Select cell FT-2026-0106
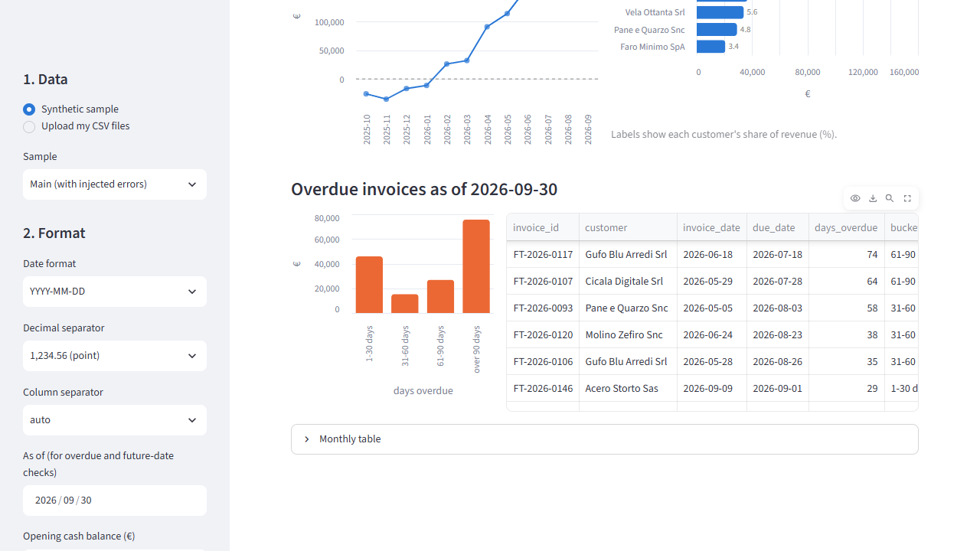 543,361
